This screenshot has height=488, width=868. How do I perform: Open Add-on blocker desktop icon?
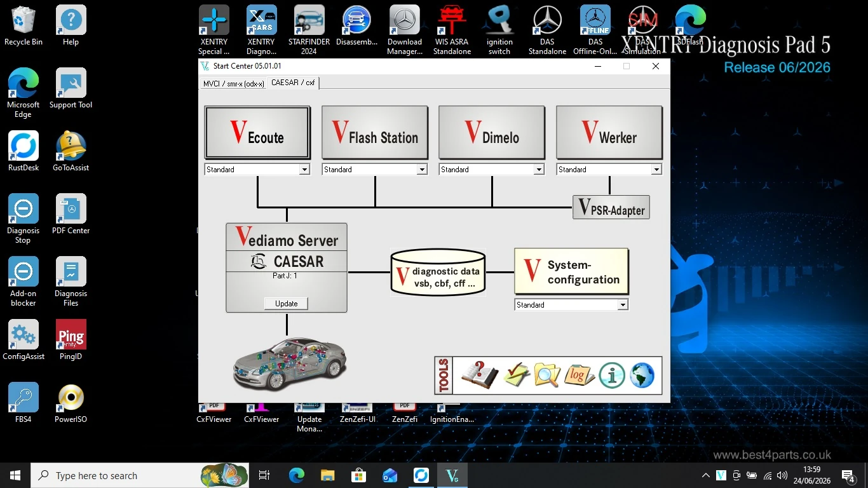(24, 282)
